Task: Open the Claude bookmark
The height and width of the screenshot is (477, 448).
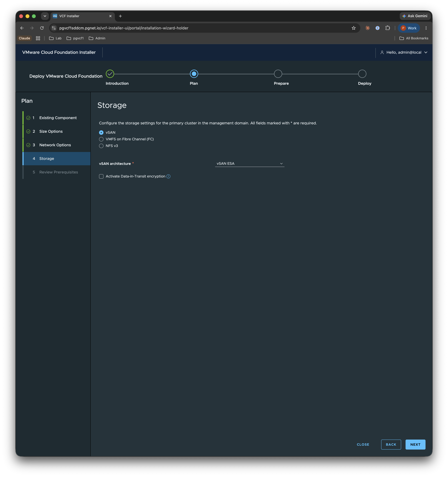Action: 24,38
